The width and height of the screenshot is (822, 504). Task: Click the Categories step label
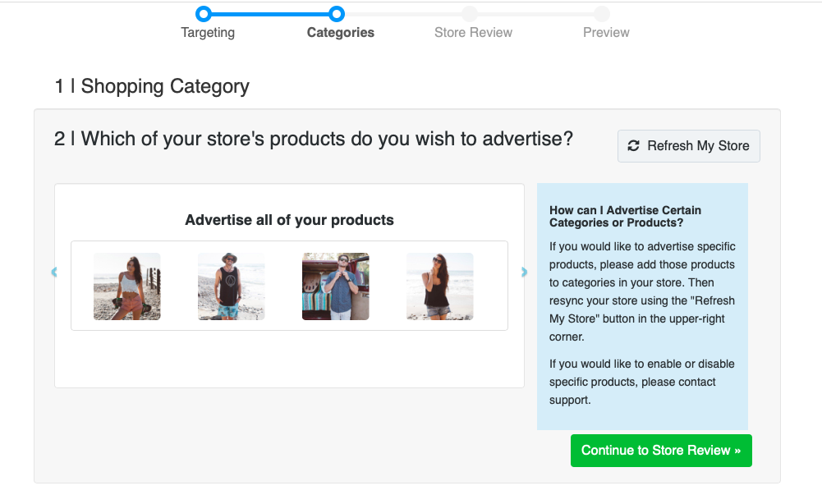click(x=340, y=32)
